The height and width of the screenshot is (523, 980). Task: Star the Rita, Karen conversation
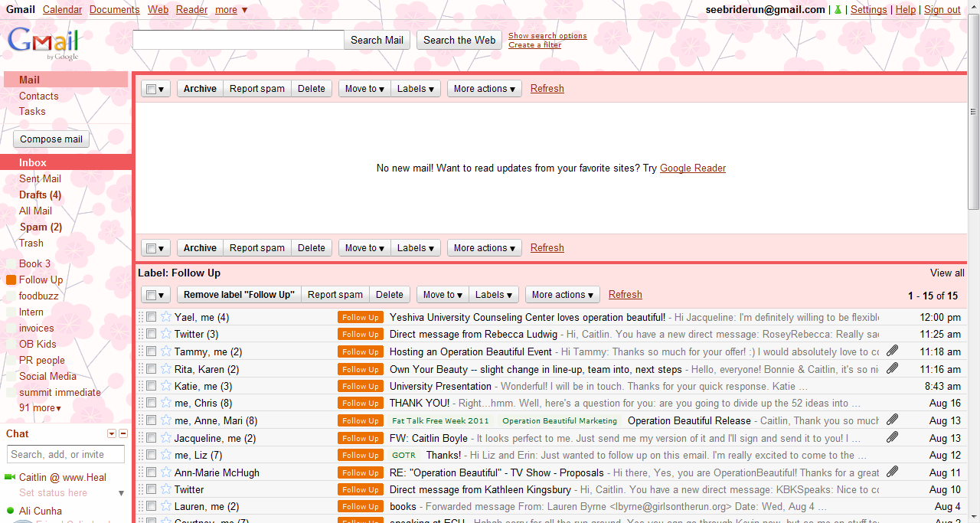click(x=166, y=368)
